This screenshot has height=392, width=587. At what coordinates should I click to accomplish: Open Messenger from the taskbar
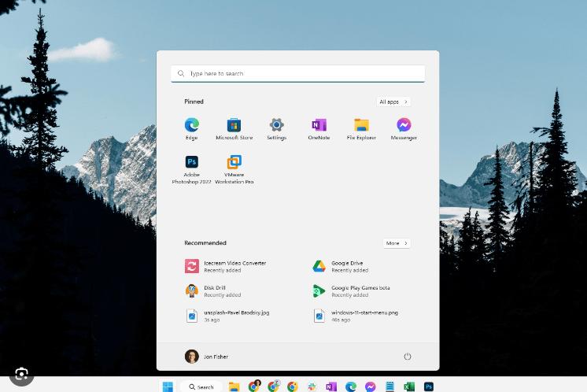pos(371,386)
